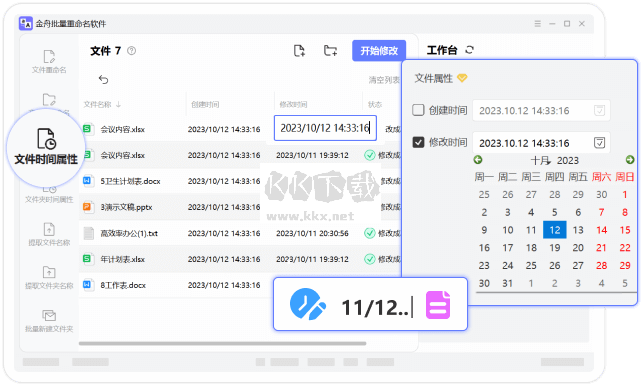
Task: Open 文件夹时间属性 in the sidebar
Action: pyautogui.click(x=49, y=195)
